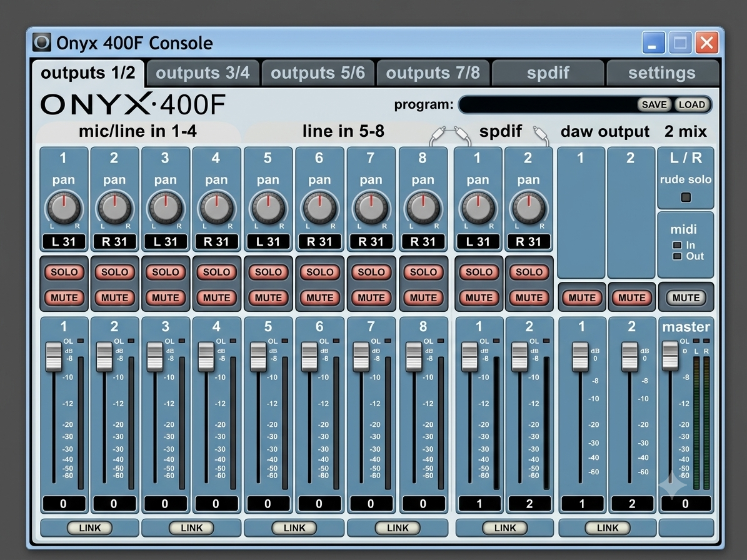Link daw output channels 1 and 2
The image size is (747, 560).
point(608,527)
